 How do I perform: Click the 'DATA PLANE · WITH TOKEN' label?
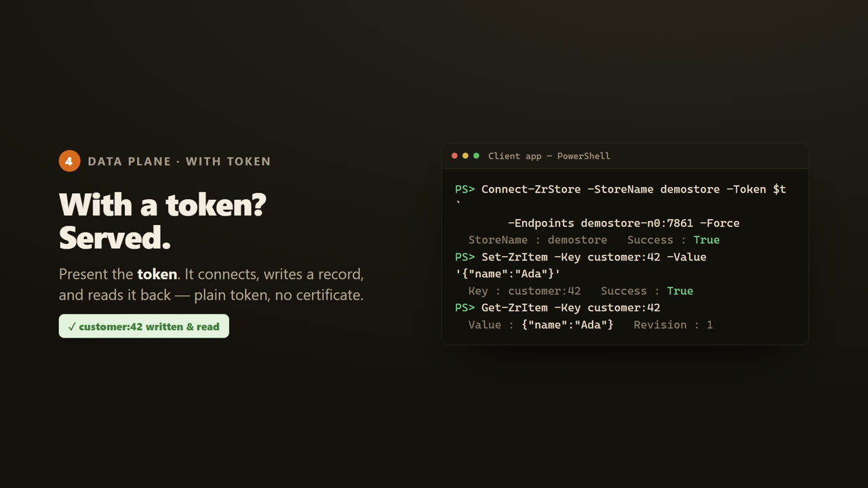click(x=180, y=161)
